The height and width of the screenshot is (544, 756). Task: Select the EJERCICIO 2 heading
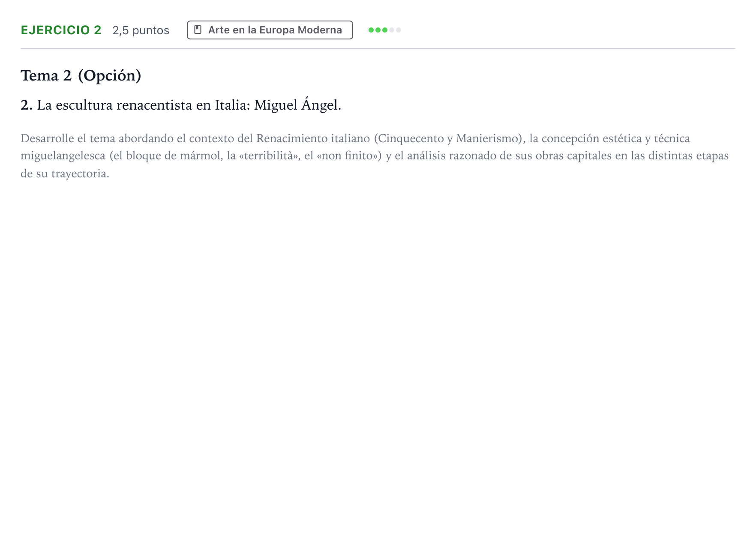point(61,30)
